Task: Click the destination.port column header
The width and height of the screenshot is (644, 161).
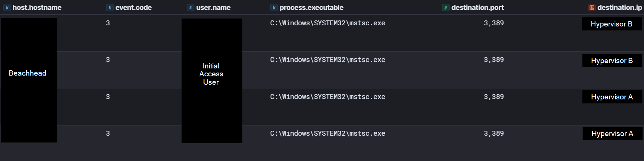Action: (478, 8)
